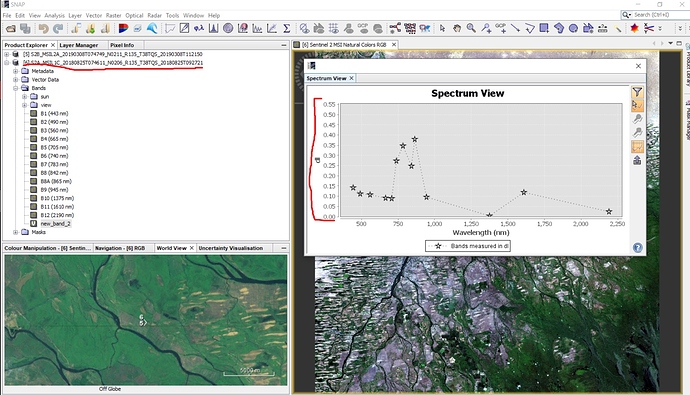
Task: Switch to the Pixel Info tab
Action: tap(122, 45)
